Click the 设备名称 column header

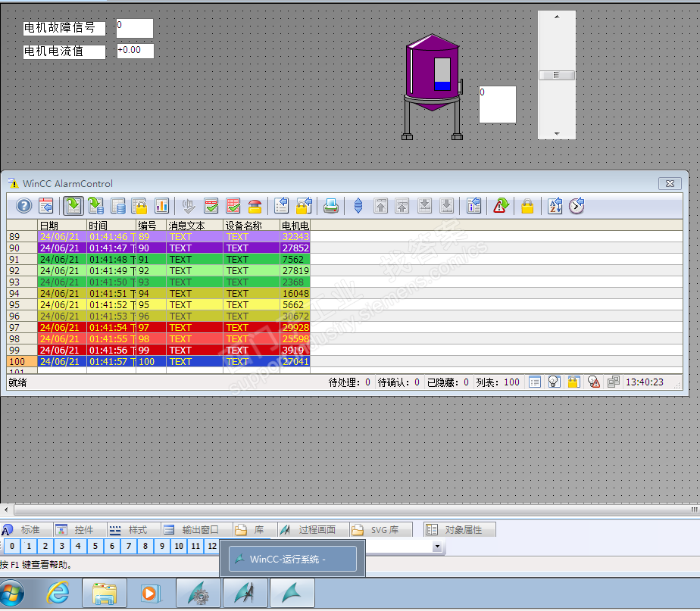(x=252, y=226)
